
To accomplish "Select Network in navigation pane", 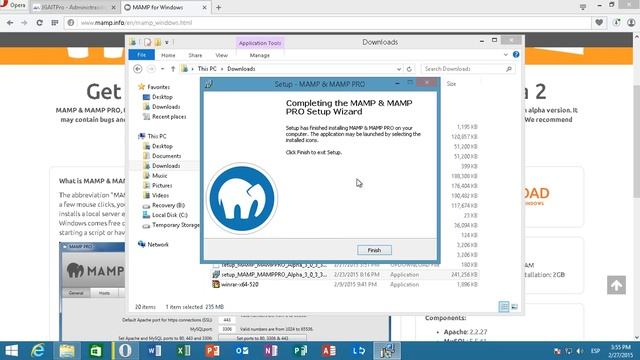I will (x=158, y=244).
